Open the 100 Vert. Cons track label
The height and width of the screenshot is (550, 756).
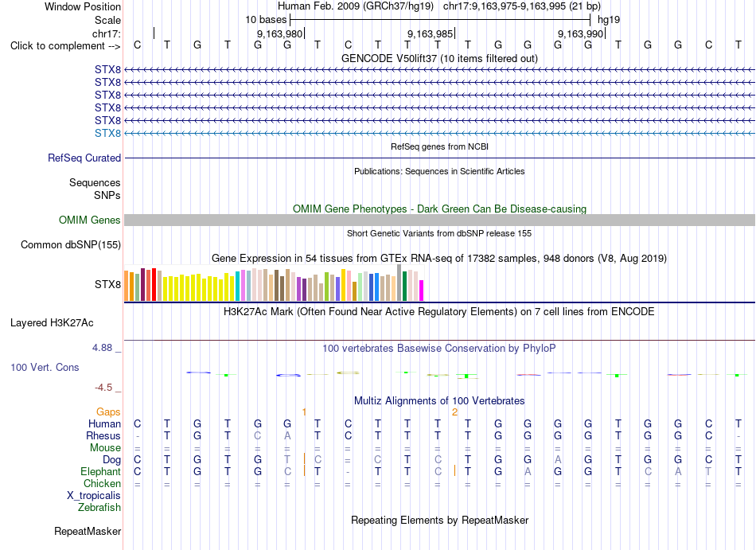45,367
